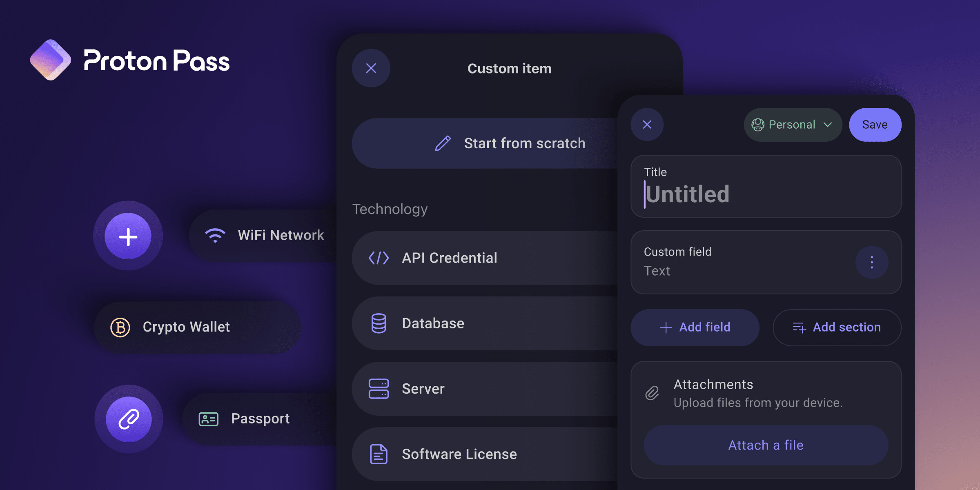Click Add section button
980x490 pixels.
837,327
